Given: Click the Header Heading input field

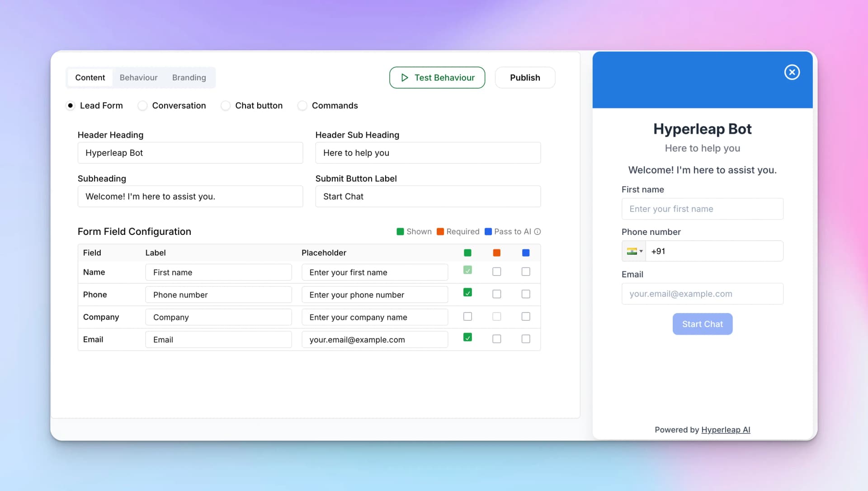Looking at the screenshot, I should (x=190, y=153).
